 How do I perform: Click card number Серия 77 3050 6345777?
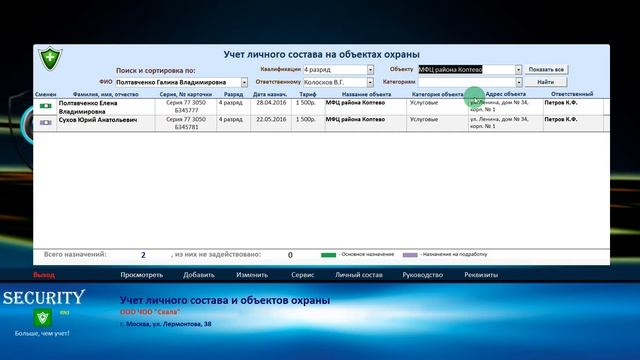186,107
